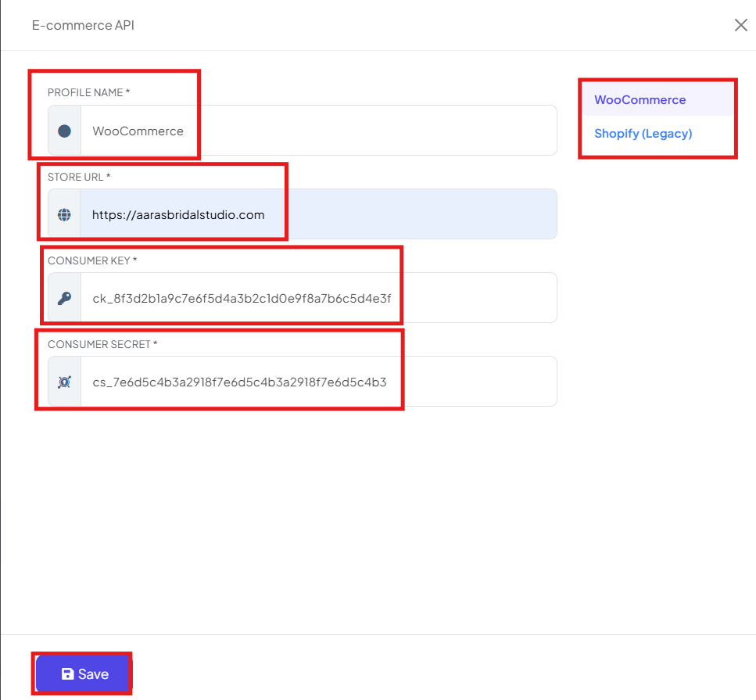
Task: Focus the Store URL input field
Action: click(319, 214)
